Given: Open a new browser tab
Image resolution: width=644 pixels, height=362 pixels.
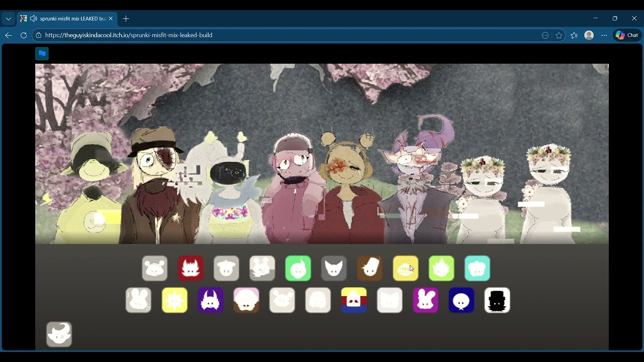Looking at the screenshot, I should pos(126,19).
